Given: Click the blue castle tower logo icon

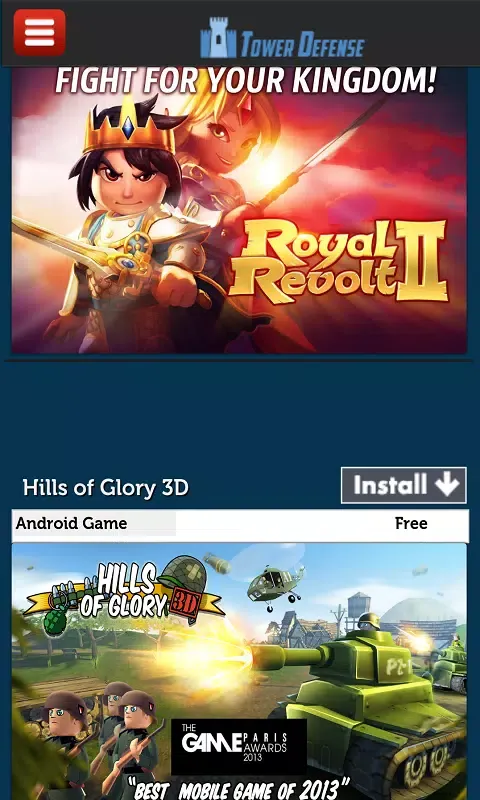Looking at the screenshot, I should [218, 38].
